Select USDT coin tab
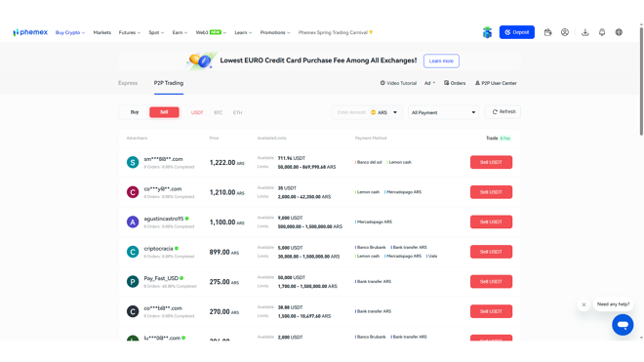644x362 pixels. click(197, 112)
